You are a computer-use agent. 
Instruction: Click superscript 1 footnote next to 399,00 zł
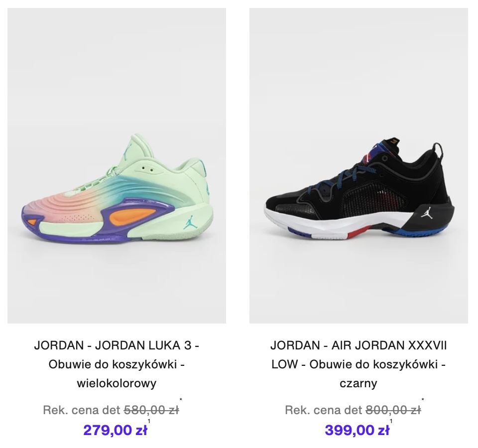[x=391, y=421]
